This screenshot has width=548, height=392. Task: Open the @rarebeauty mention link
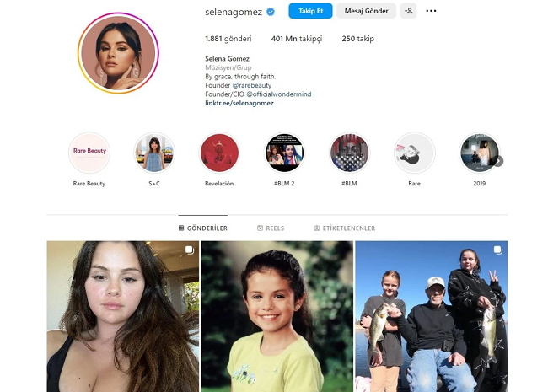click(251, 85)
